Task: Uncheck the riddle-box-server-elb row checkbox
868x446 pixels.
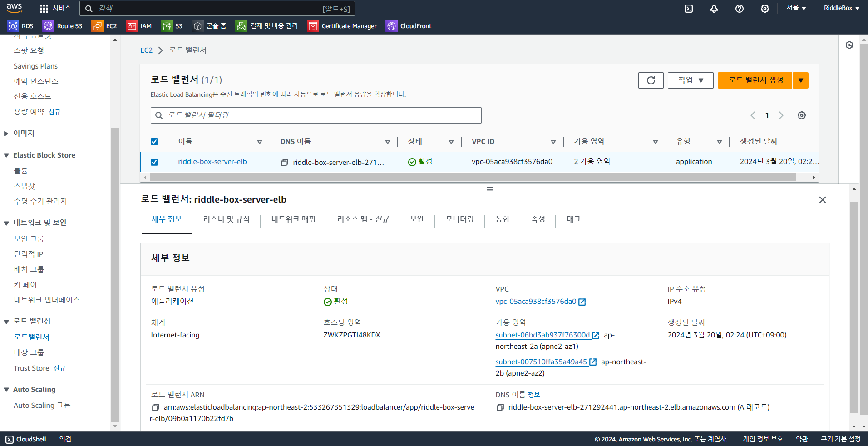Action: click(x=154, y=162)
